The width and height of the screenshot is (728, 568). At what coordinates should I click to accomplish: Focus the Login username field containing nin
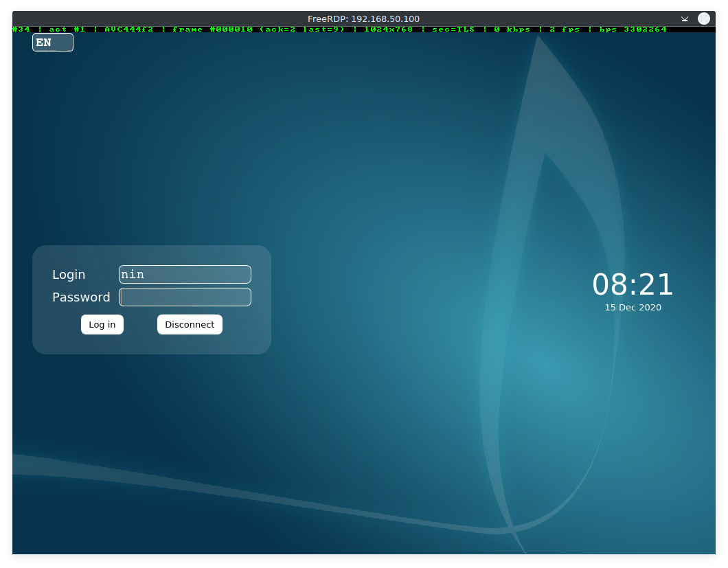[185, 275]
